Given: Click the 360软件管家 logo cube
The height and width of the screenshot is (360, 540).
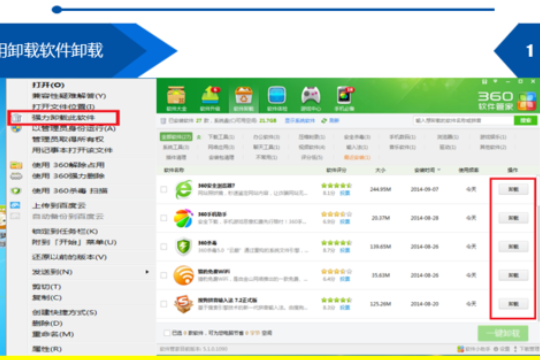Looking at the screenshot, I should point(527,101).
